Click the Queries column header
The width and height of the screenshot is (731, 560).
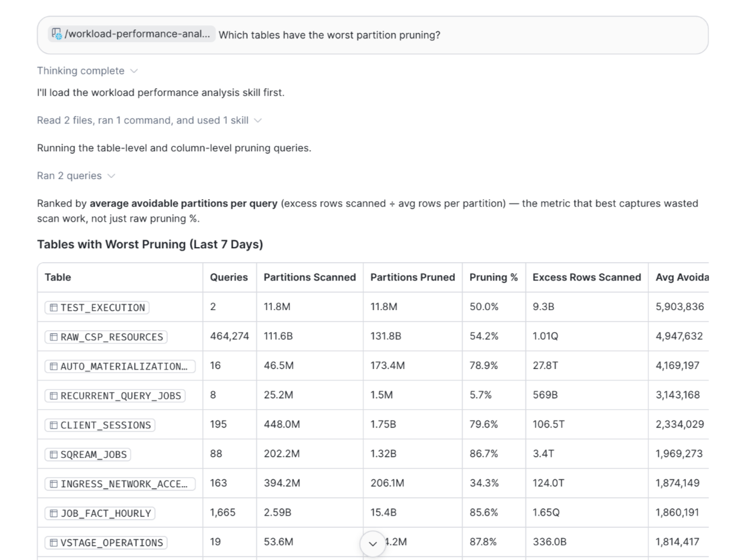coord(229,278)
